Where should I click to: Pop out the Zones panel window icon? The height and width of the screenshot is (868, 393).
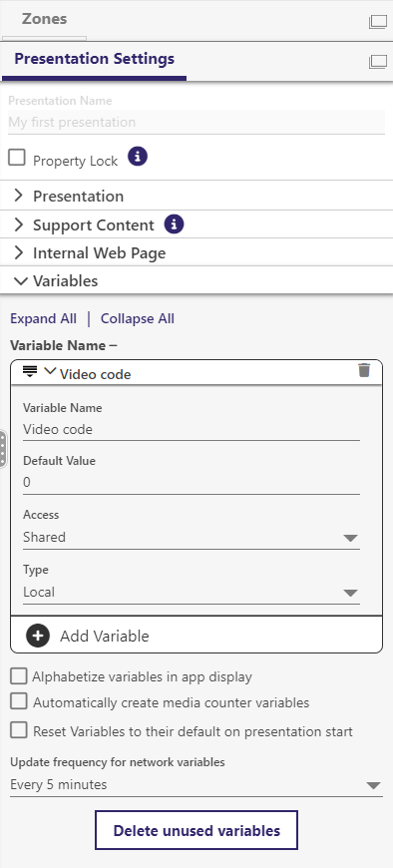point(377,22)
